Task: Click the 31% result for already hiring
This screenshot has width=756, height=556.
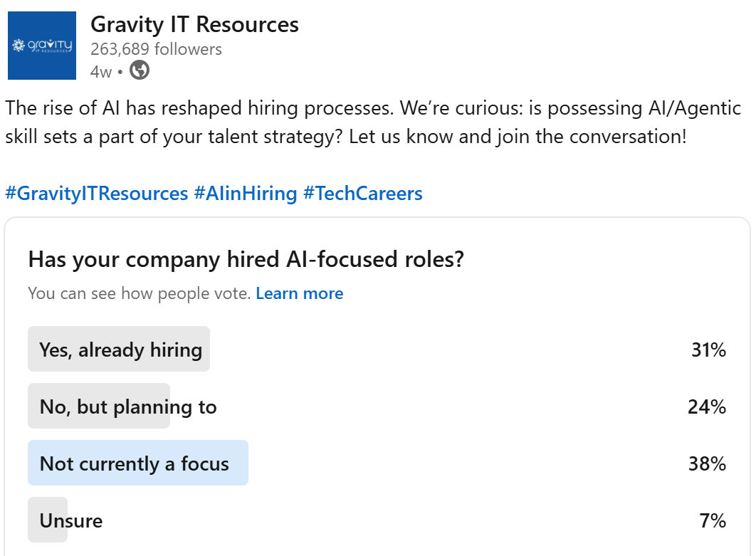Action: point(708,350)
